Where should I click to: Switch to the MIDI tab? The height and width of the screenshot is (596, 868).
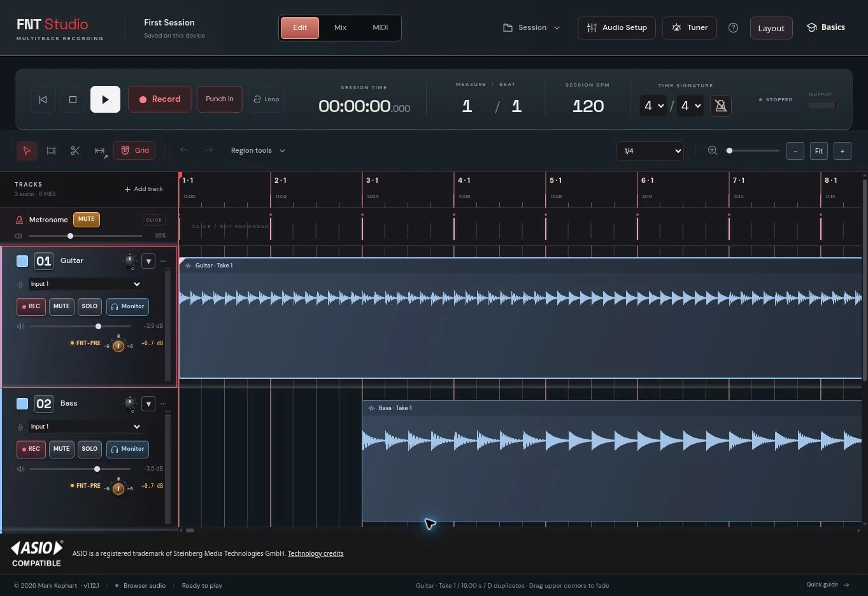tap(380, 28)
